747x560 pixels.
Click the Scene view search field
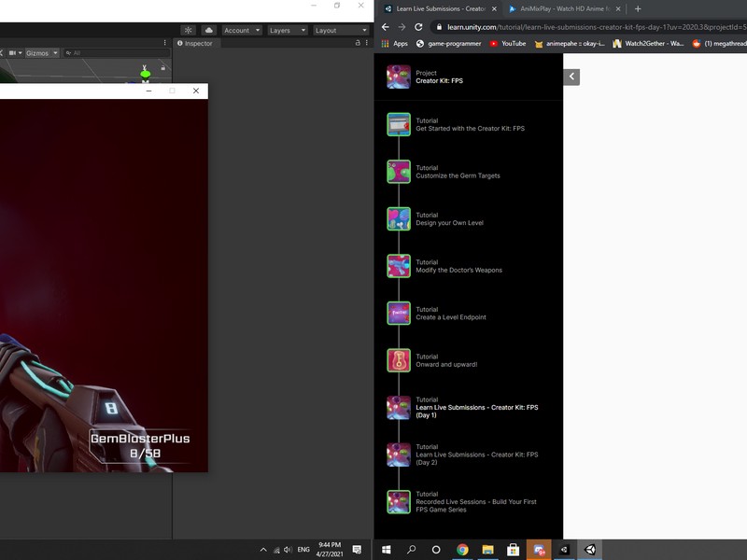(x=118, y=53)
